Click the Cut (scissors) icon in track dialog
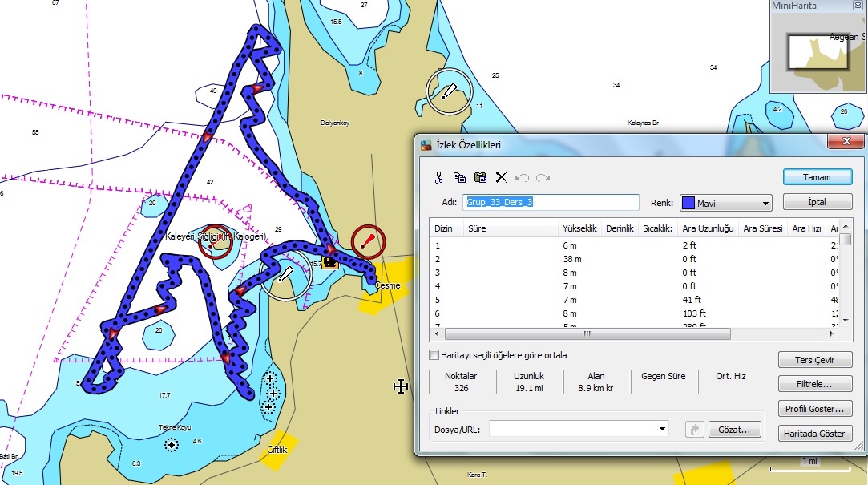 click(438, 178)
